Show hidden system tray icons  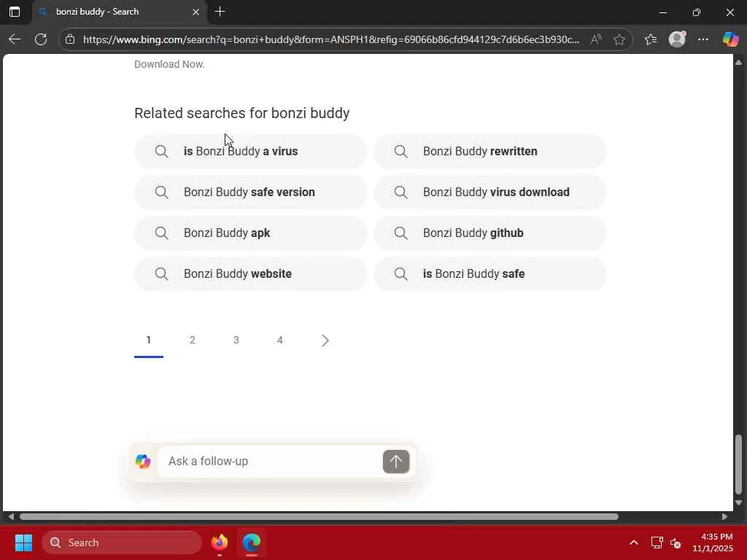click(634, 542)
